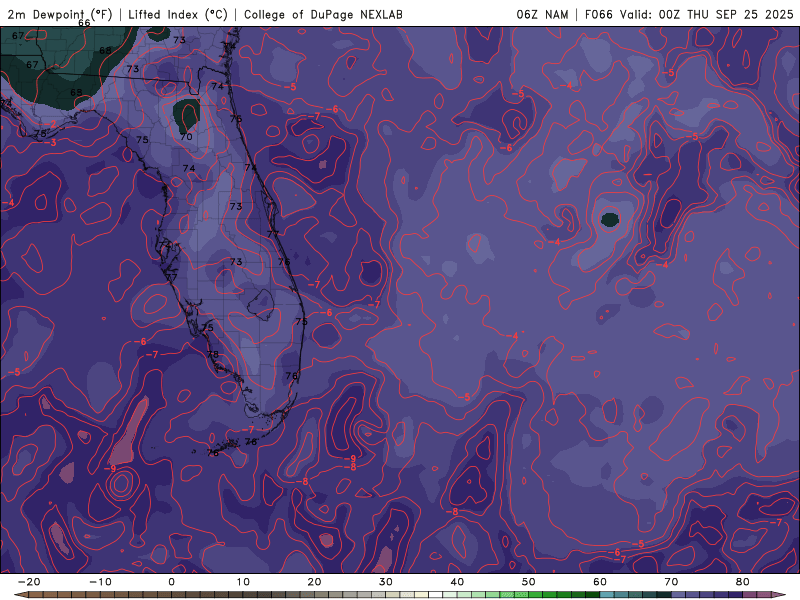This screenshot has width=800, height=600.
Task: Click the white swatch in the colorbar
Action: (x=435, y=595)
